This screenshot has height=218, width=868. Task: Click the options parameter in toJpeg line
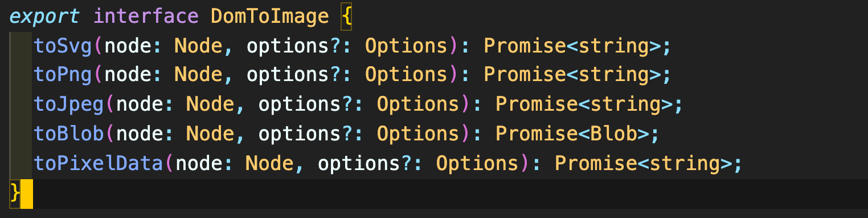click(300, 105)
